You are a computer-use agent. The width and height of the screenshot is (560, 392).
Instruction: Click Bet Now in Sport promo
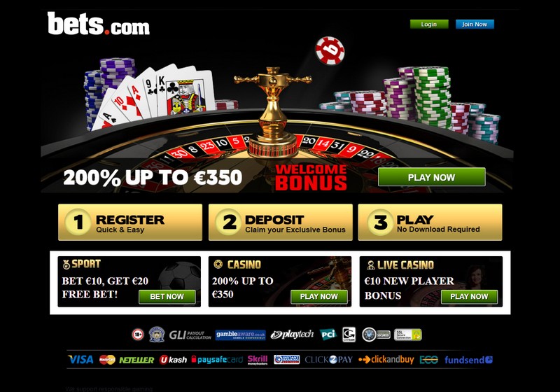pos(167,297)
